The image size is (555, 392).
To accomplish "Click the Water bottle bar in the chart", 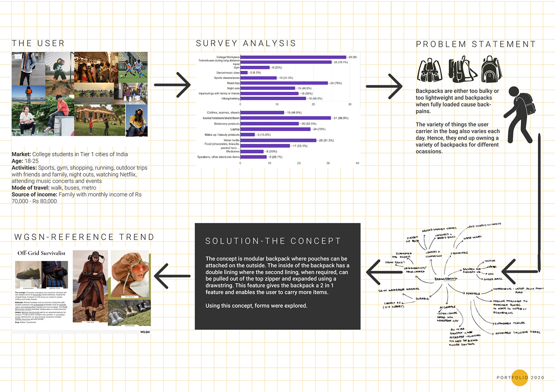I will (x=278, y=140).
